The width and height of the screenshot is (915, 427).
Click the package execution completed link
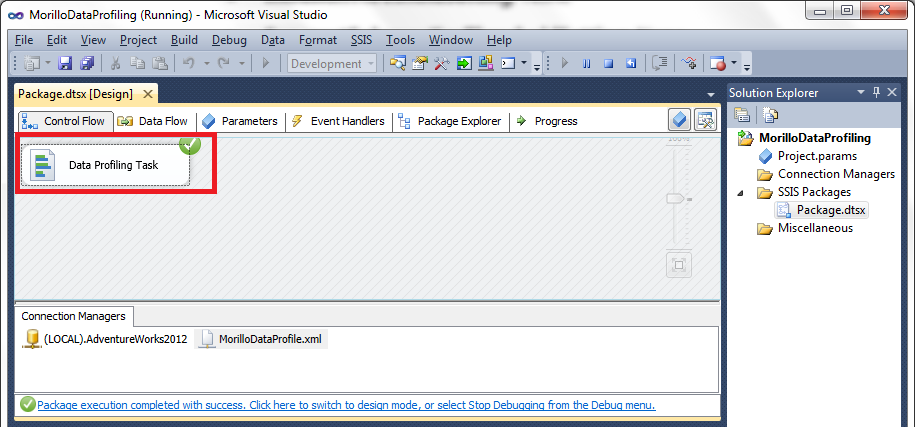346,405
